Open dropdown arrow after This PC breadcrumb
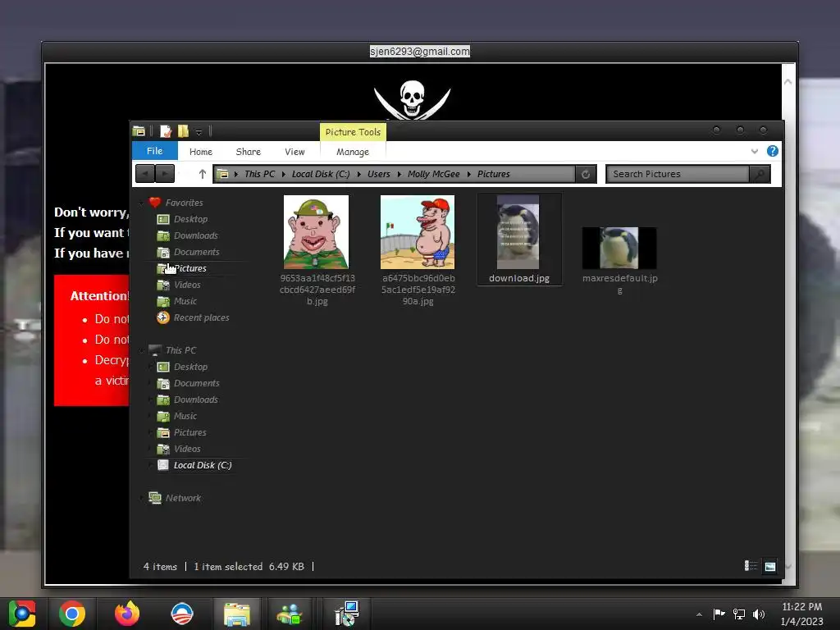 point(283,174)
